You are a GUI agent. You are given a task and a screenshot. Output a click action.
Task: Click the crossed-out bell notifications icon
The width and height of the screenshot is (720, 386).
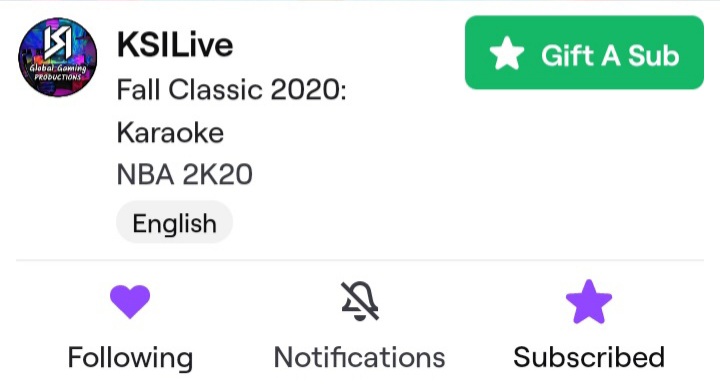(x=360, y=301)
